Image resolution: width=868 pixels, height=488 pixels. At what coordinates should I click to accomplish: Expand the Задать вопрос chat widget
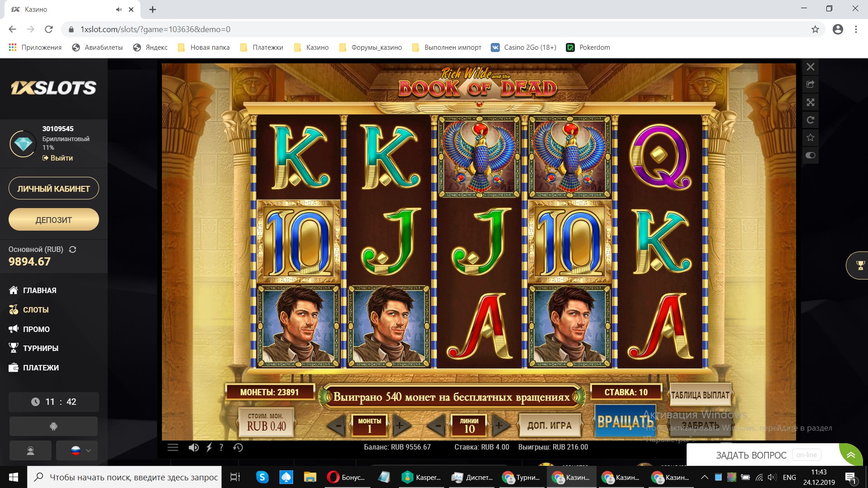click(851, 455)
